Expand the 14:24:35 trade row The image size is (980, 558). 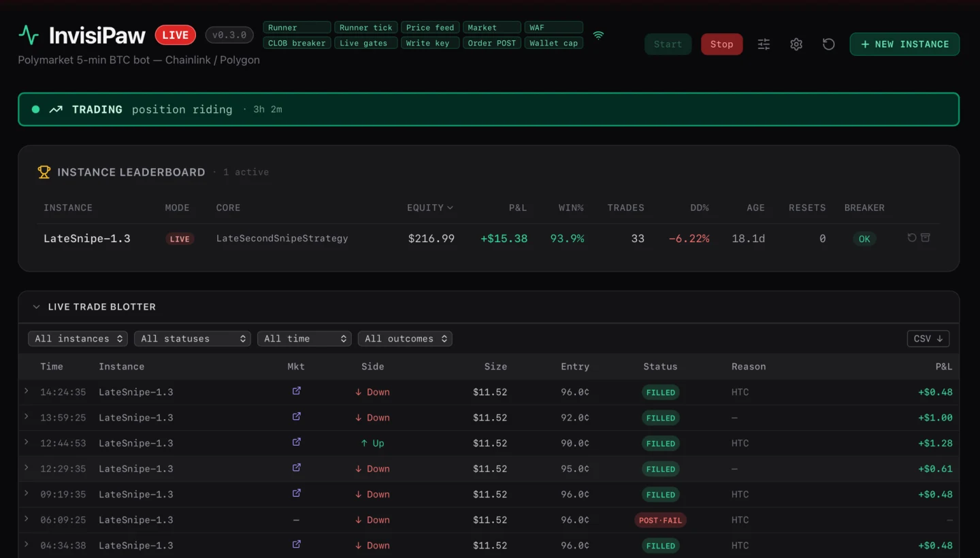tap(27, 391)
